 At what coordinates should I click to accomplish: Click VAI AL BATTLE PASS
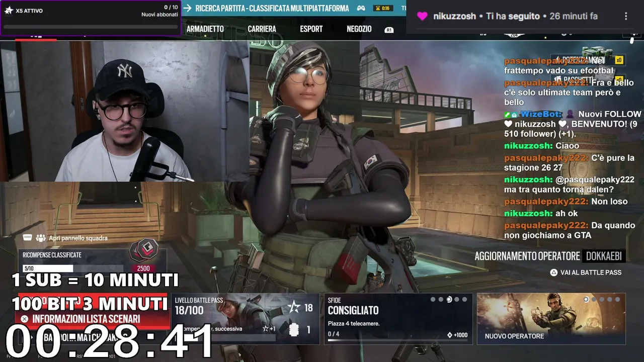(591, 273)
